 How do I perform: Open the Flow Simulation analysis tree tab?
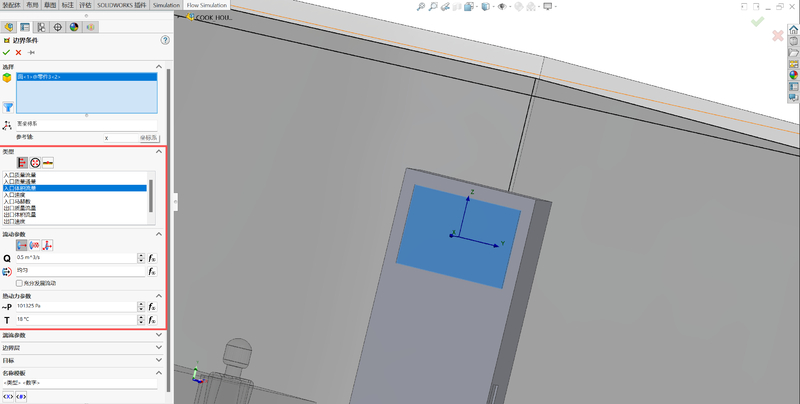[90, 27]
